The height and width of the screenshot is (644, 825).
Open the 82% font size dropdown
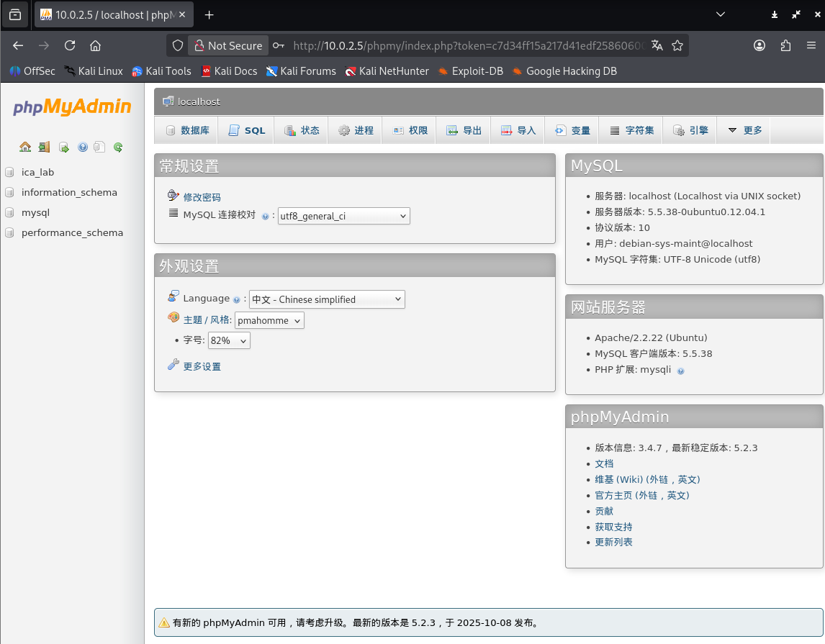coord(229,341)
